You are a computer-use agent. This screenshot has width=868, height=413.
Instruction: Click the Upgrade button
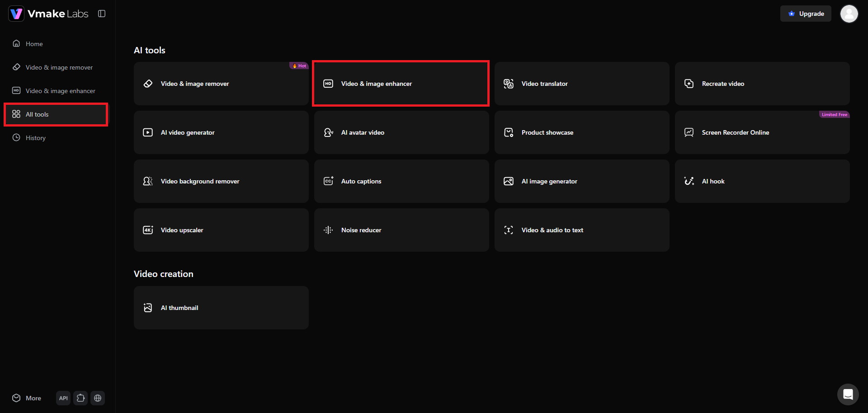tap(806, 14)
